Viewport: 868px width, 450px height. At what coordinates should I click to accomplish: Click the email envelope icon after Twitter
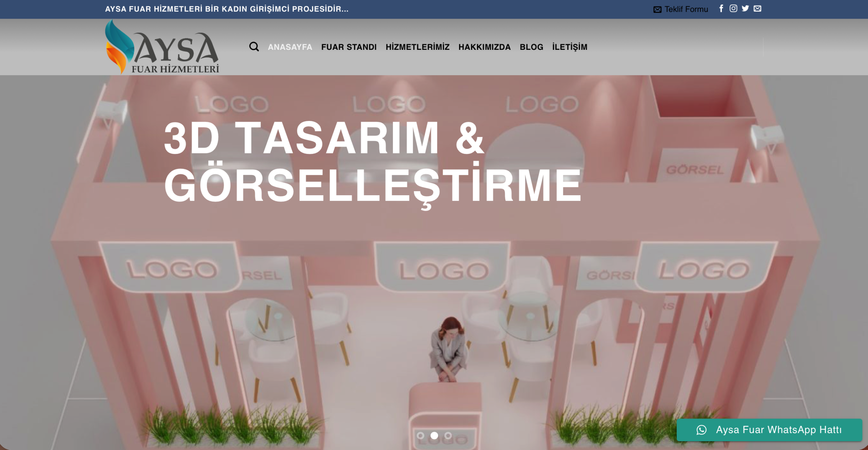tap(757, 8)
